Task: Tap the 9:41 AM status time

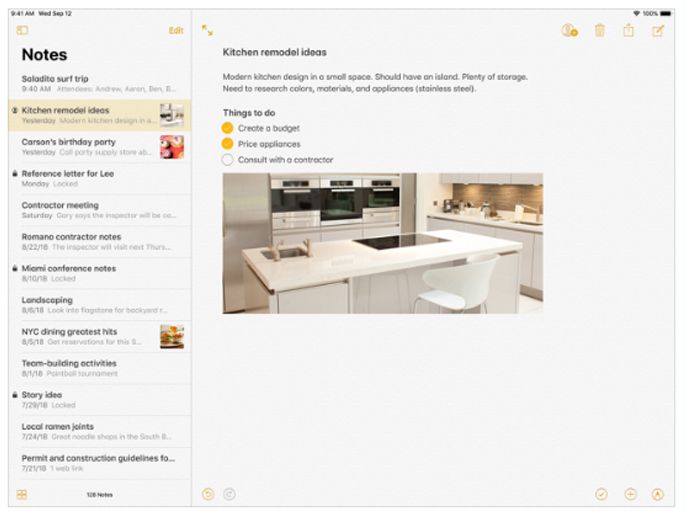Action: (23, 14)
